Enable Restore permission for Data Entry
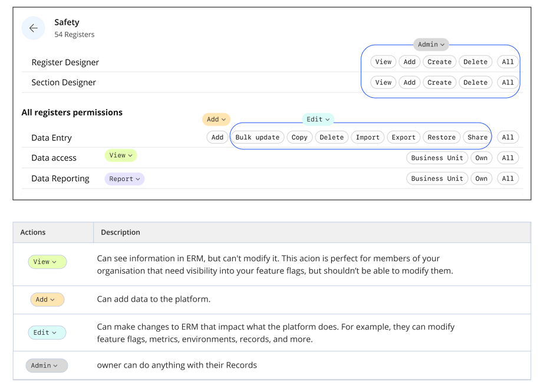Viewport: 544px width, 392px height. (x=441, y=137)
